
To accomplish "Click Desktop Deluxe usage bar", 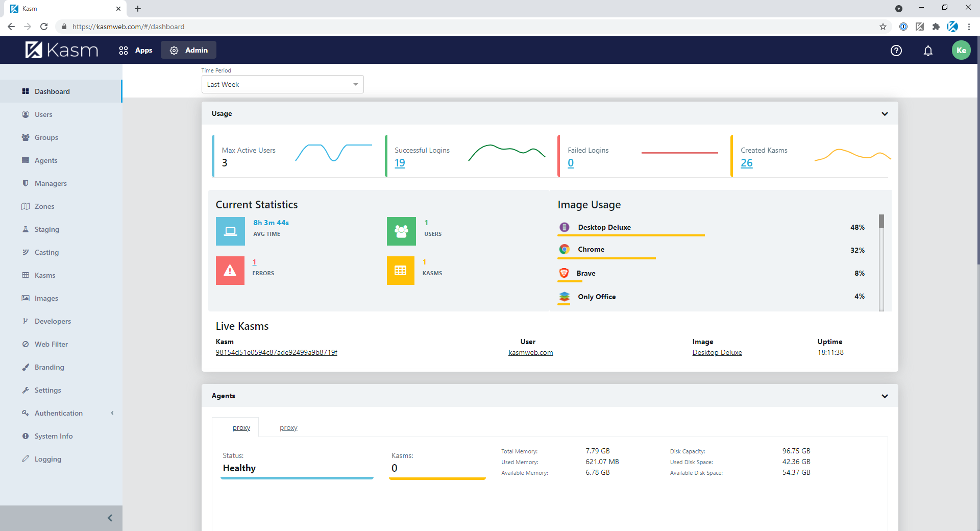I will coord(631,235).
